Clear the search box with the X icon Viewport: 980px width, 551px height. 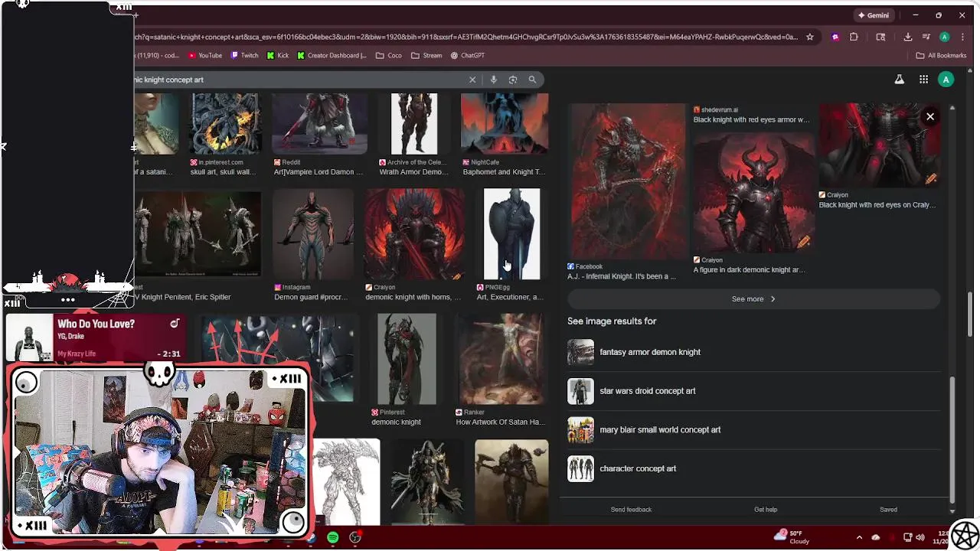point(472,80)
